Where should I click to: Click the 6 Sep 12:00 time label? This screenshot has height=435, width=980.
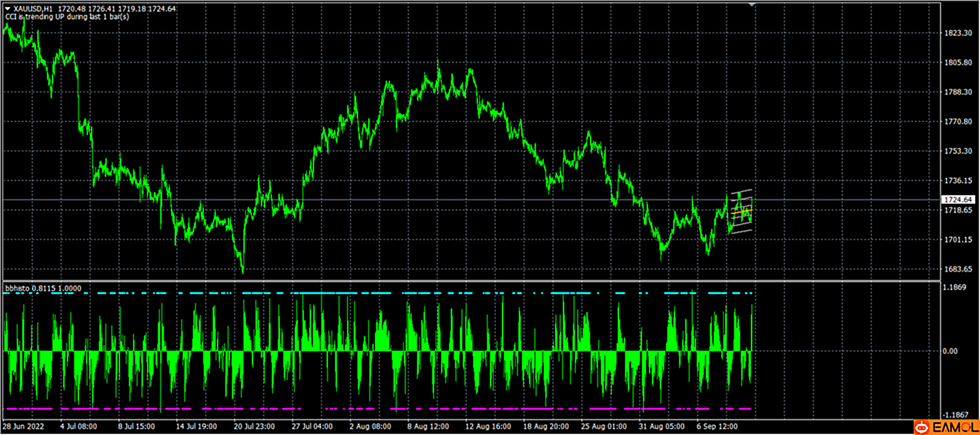717,427
